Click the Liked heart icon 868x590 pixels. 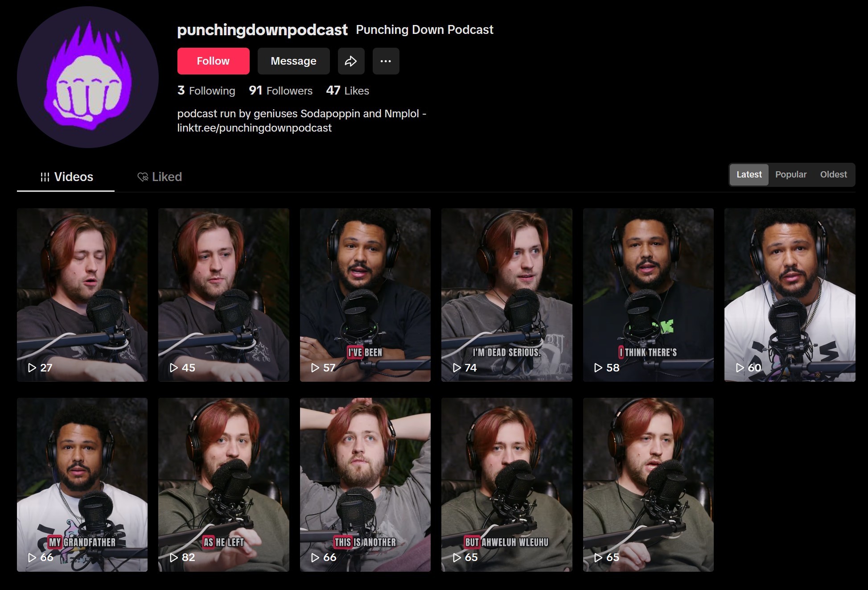tap(143, 177)
